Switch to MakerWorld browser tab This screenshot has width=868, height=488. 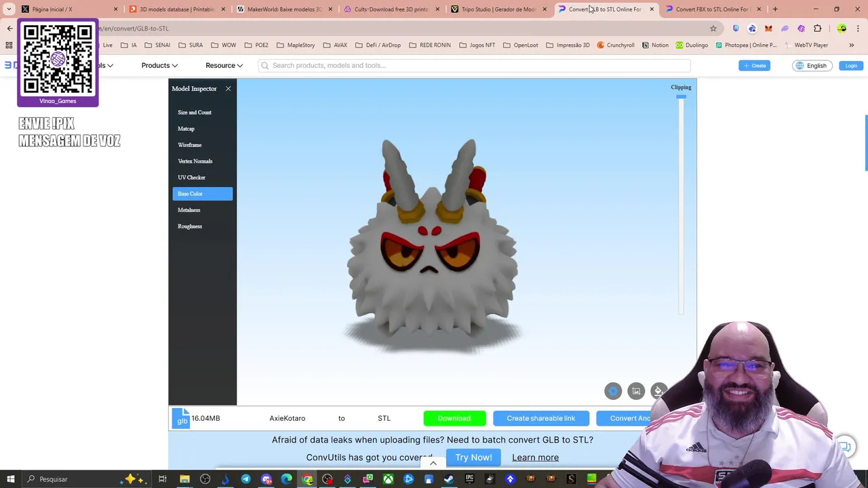tap(283, 9)
